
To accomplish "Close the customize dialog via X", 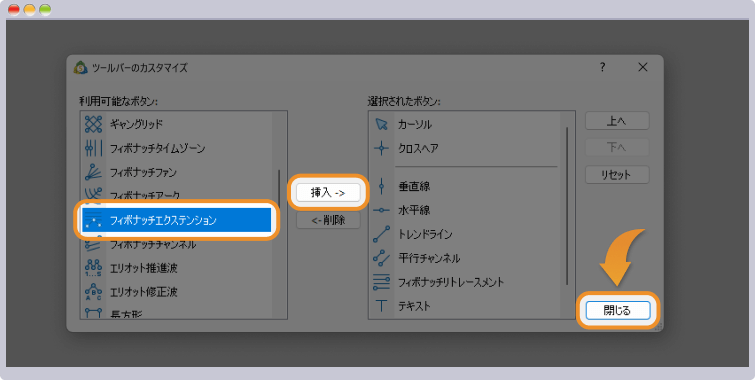I will click(x=643, y=67).
